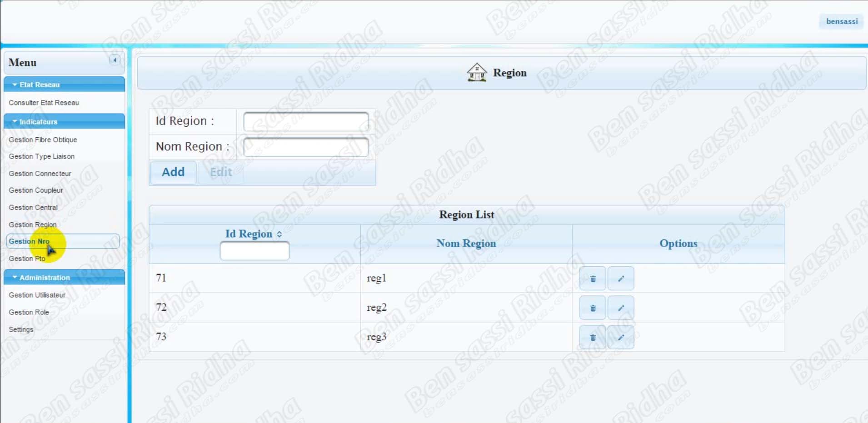Click the Nom Region text field
The width and height of the screenshot is (868, 423).
[x=306, y=147]
